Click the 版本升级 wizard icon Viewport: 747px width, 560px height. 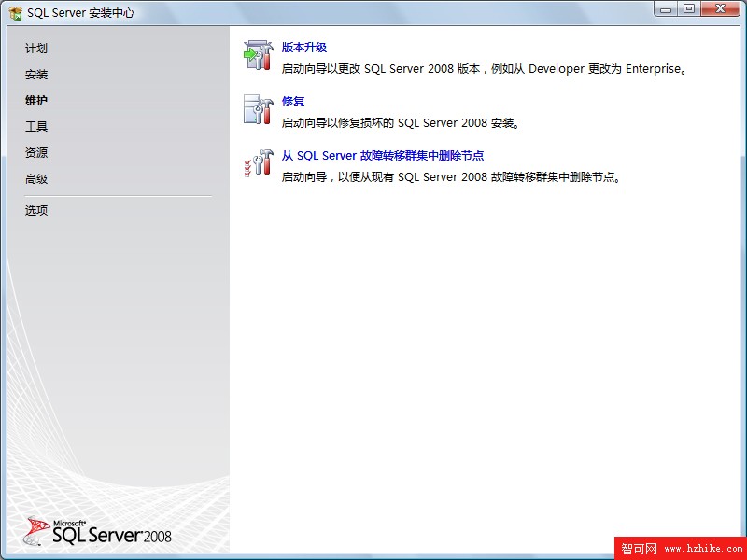pos(259,55)
